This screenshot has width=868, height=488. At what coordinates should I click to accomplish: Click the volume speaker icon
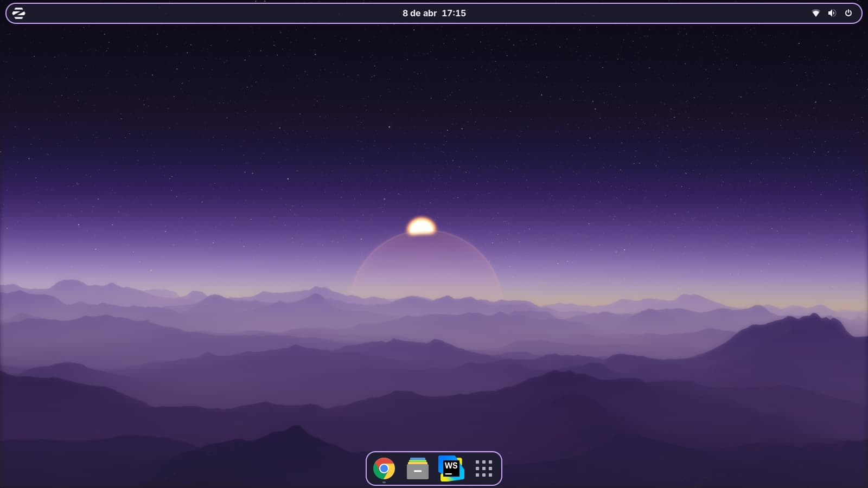(832, 13)
